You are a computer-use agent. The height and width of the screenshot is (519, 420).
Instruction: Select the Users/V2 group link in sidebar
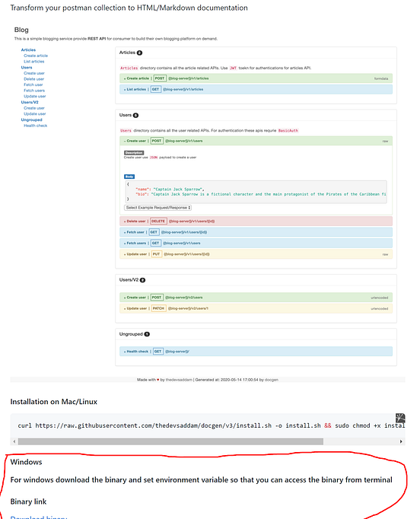(30, 102)
